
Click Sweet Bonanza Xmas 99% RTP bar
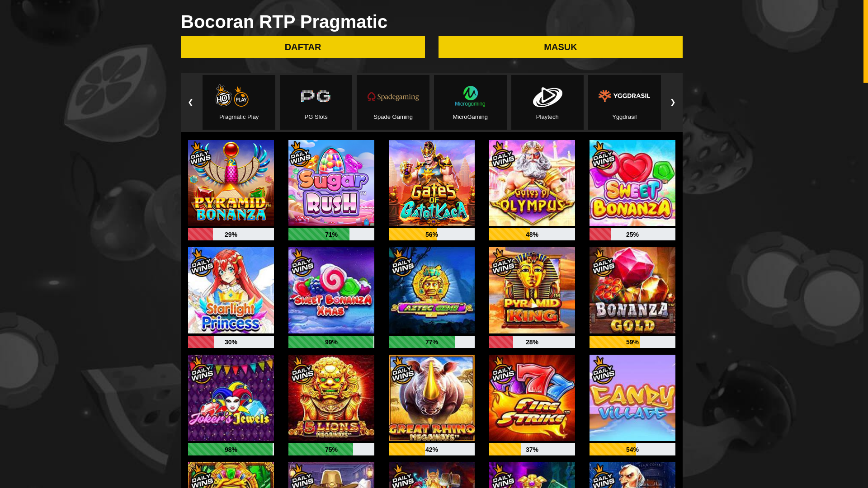331,342
